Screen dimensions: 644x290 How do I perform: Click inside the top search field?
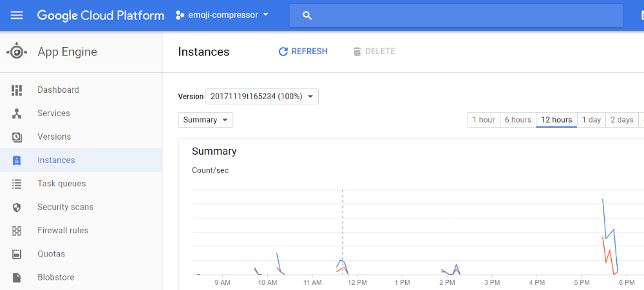pyautogui.click(x=456, y=15)
